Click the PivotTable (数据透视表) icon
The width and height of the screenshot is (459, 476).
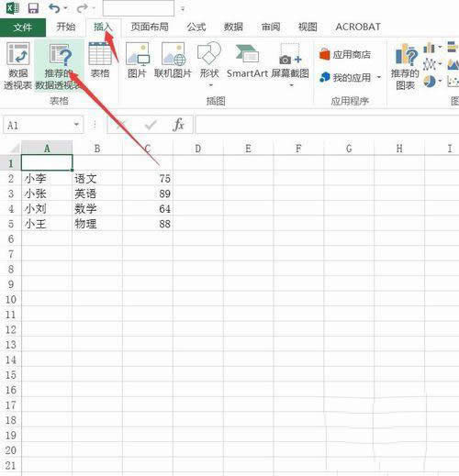click(x=17, y=66)
